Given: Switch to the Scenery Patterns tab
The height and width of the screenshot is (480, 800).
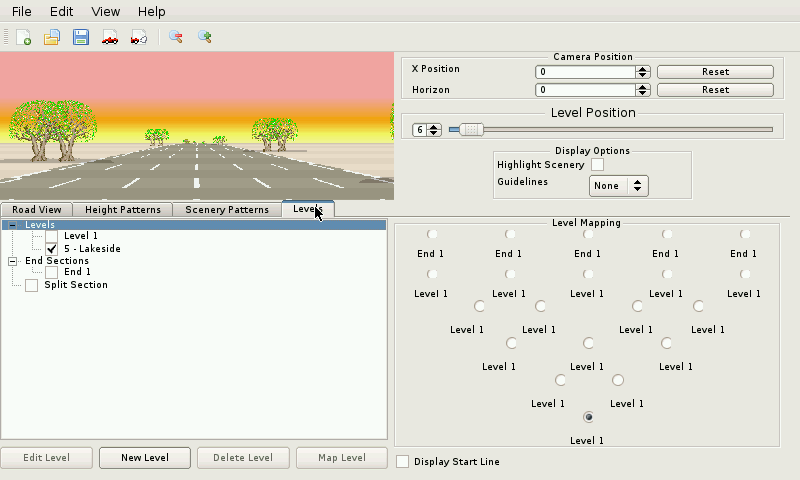Looking at the screenshot, I should [227, 210].
